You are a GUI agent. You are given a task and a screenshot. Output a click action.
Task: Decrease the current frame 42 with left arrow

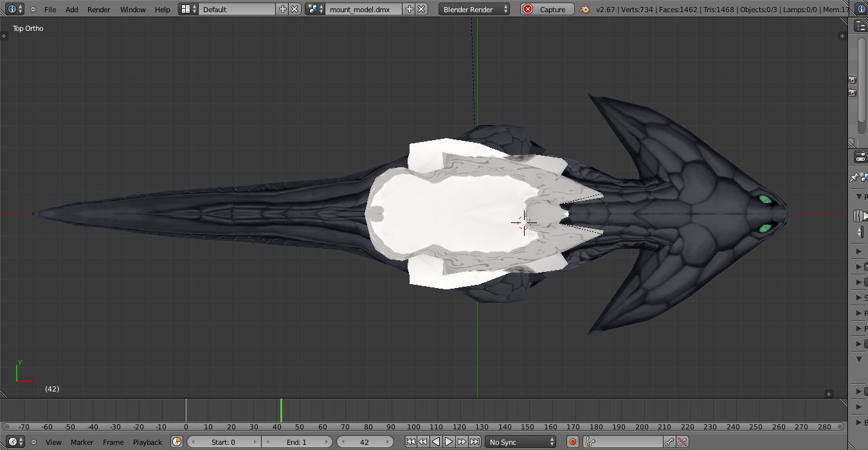[x=342, y=442]
